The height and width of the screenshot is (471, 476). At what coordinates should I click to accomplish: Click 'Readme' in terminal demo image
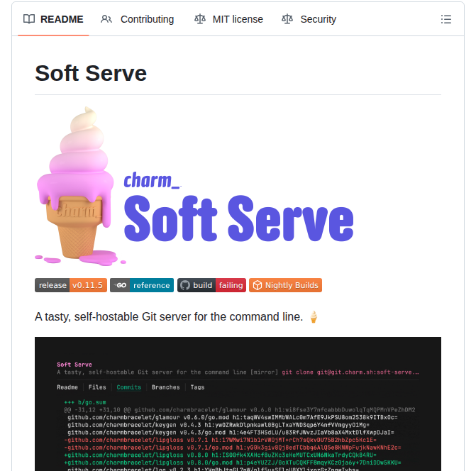tap(67, 387)
